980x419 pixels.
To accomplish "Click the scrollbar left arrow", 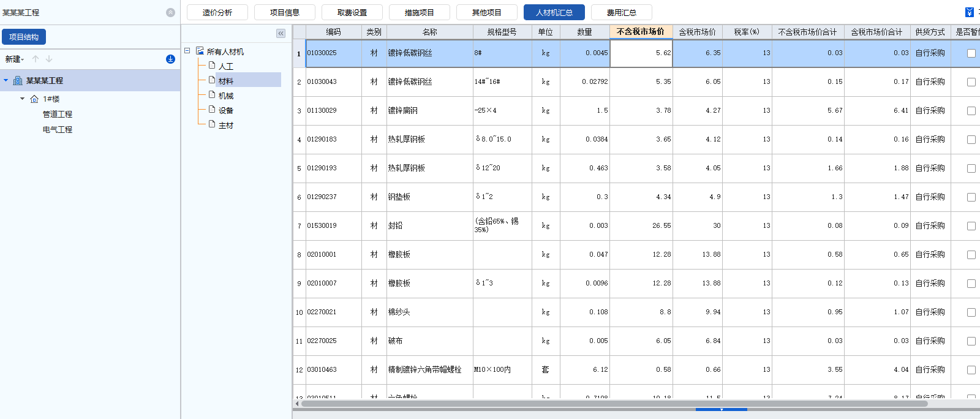I will 297,403.
